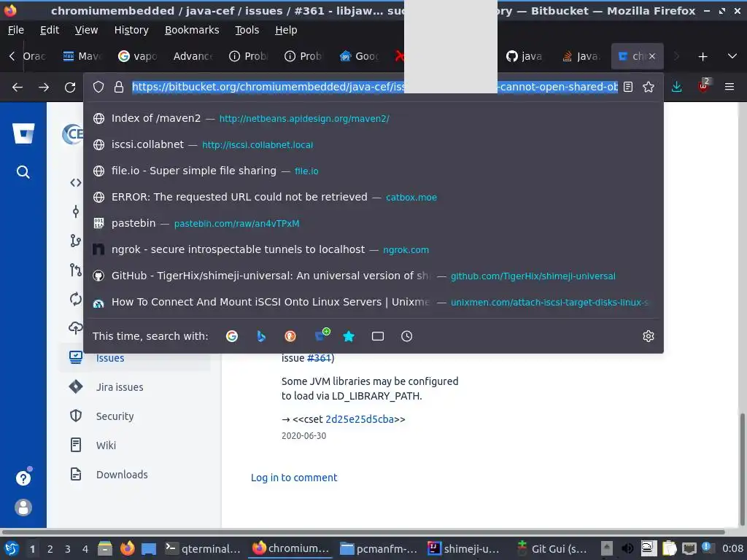Click the Bitbucket logo in the blue sidebar

(23, 133)
